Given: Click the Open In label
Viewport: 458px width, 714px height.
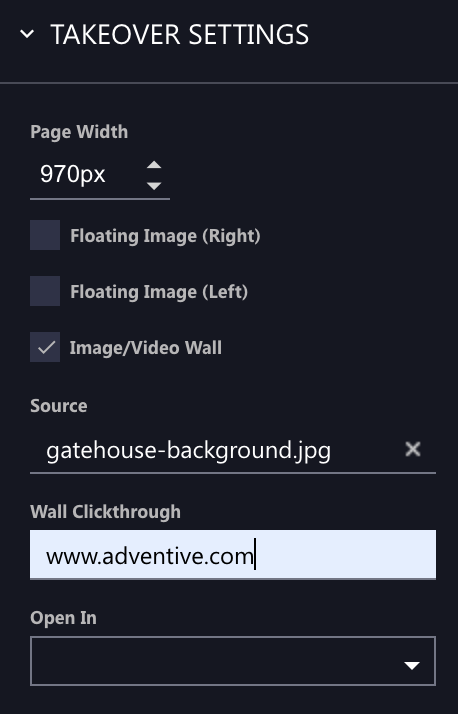Looking at the screenshot, I should (63, 618).
